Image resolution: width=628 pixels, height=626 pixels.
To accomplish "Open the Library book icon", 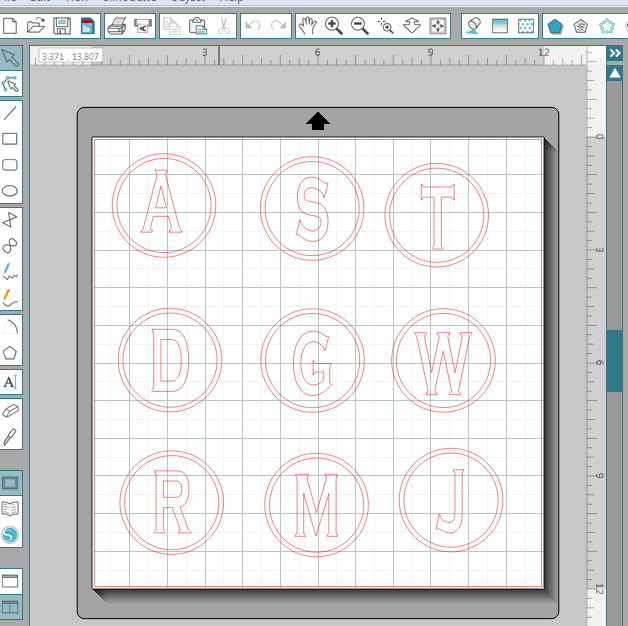I will [x=10, y=509].
